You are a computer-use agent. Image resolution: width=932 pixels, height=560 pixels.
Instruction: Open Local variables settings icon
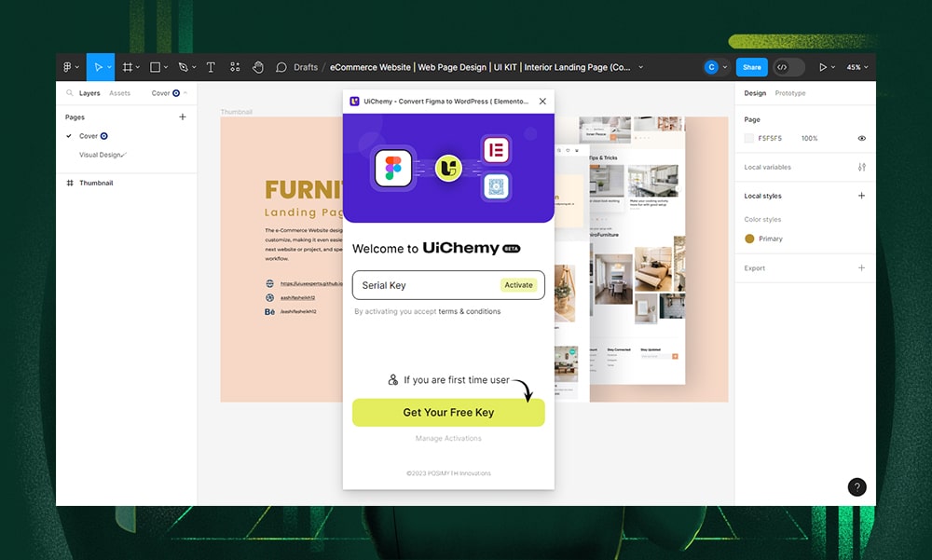(x=861, y=167)
